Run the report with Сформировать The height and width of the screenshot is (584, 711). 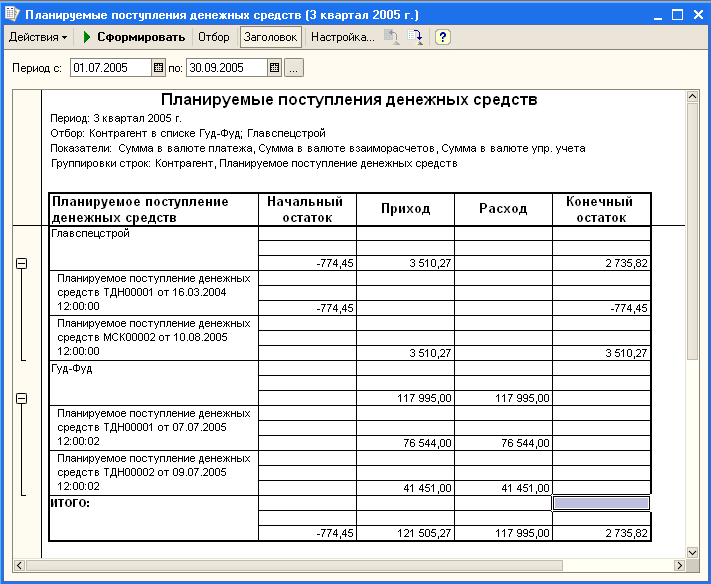tap(134, 37)
